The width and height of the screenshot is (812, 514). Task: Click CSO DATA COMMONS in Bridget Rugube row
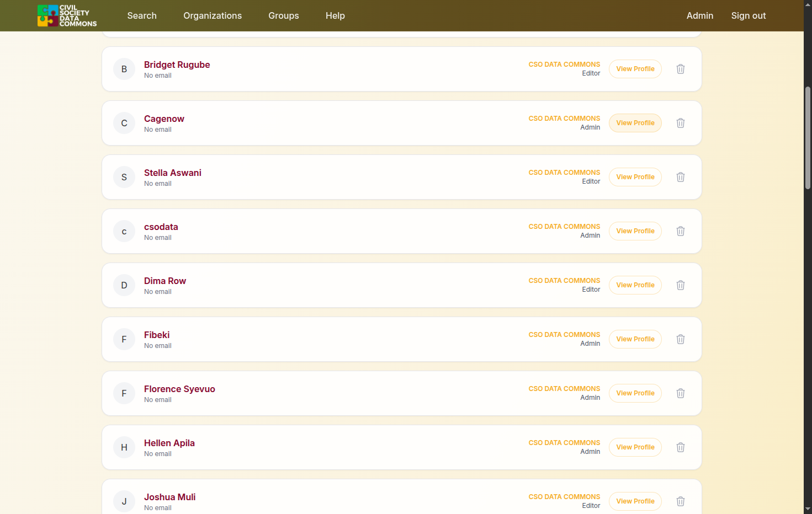[x=564, y=65]
